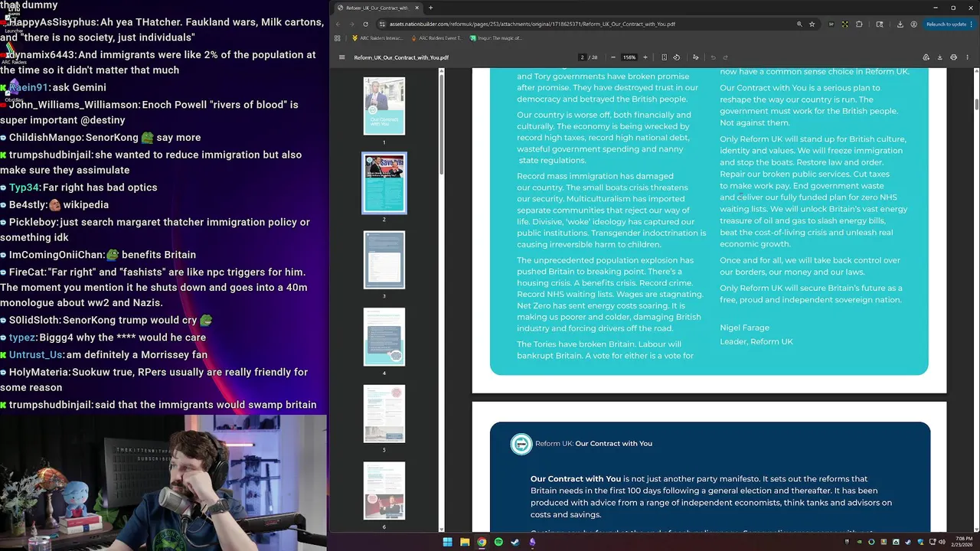Click the fit to page icon

point(664,57)
